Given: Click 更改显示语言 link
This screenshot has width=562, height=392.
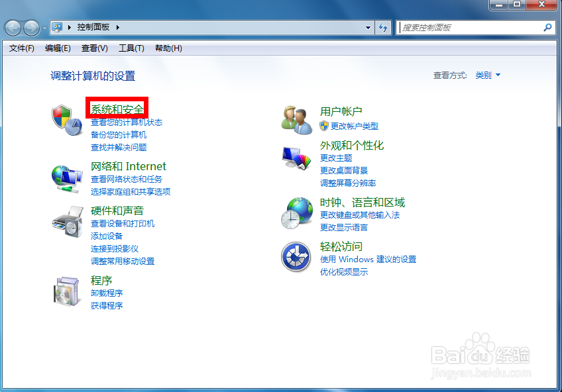Looking at the screenshot, I should (344, 228).
